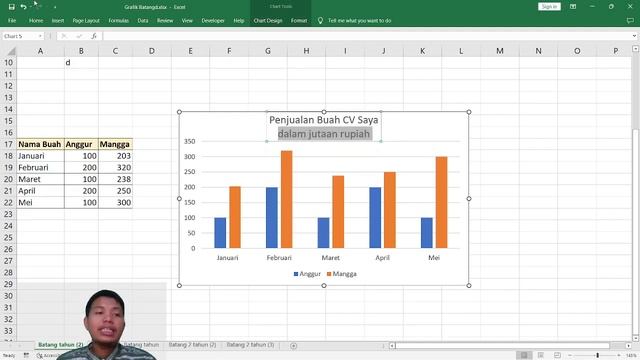The width and height of the screenshot is (640, 360).
Task: Open the Home ribbon tab
Action: [x=36, y=20]
